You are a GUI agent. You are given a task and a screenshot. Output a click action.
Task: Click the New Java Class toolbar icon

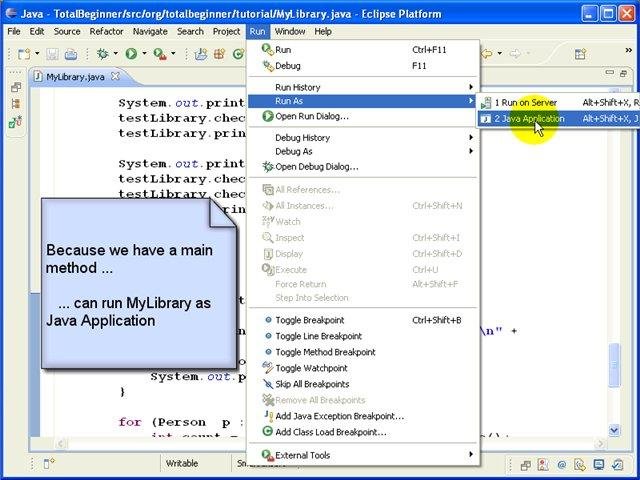(238, 54)
